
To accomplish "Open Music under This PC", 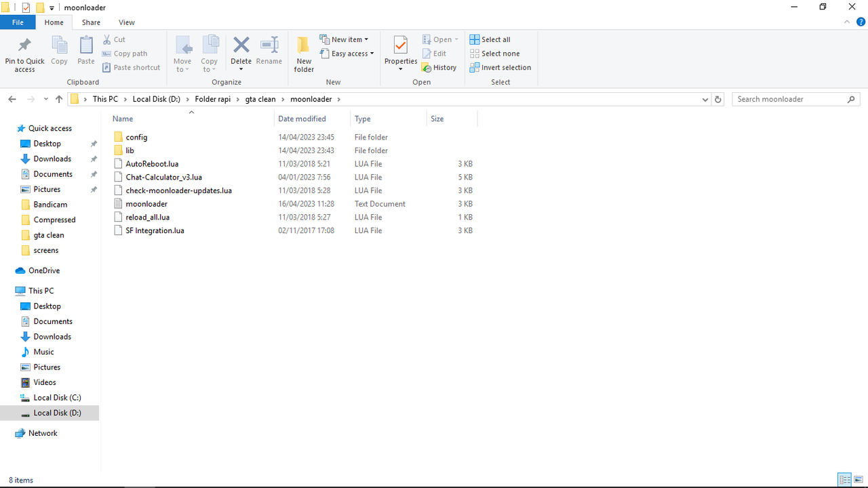I will click(x=43, y=352).
